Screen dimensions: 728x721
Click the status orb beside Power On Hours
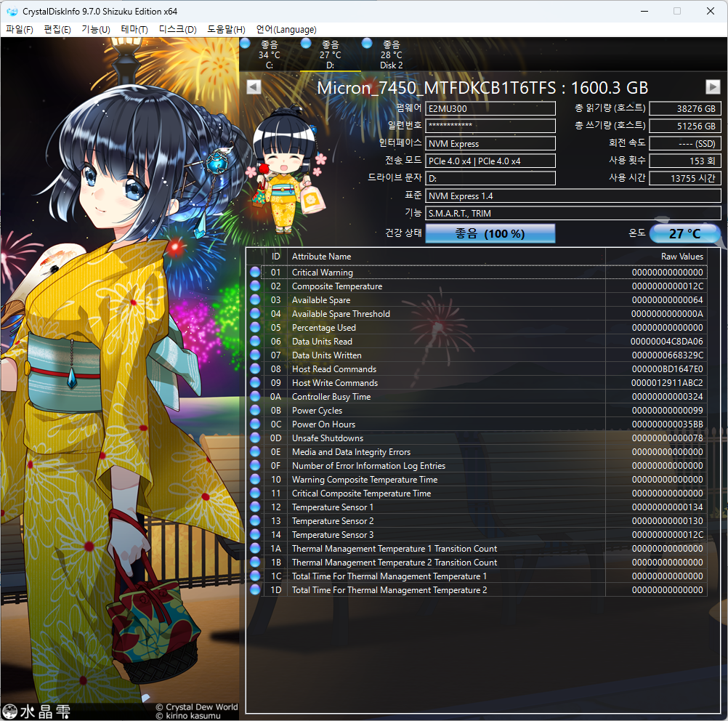coord(254,424)
